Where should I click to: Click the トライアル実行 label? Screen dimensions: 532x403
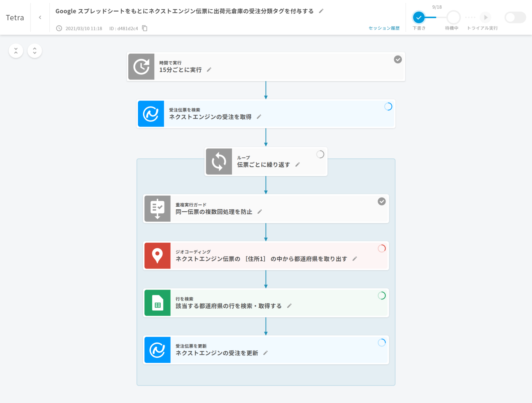click(x=482, y=28)
